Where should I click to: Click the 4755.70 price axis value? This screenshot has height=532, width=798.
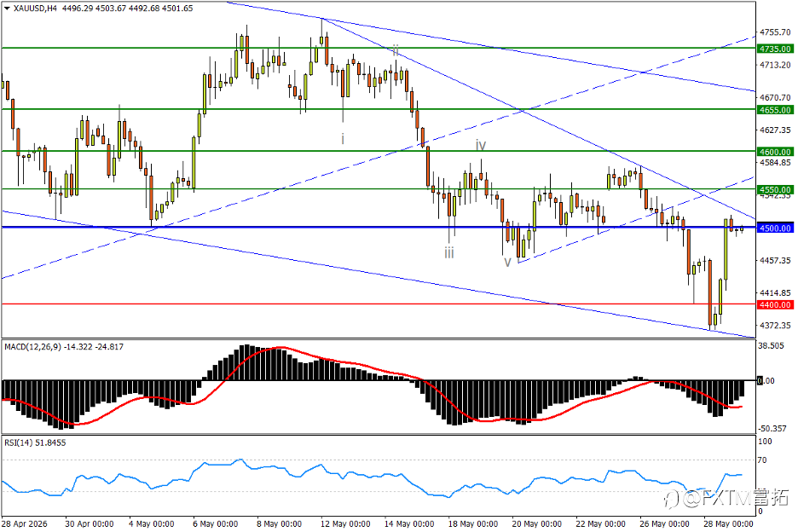click(775, 32)
